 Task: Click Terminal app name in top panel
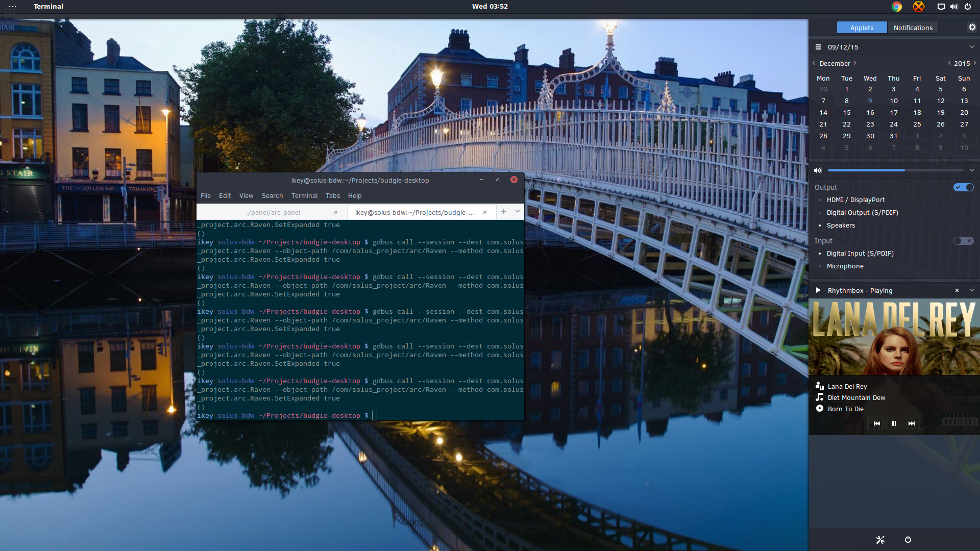(x=48, y=7)
